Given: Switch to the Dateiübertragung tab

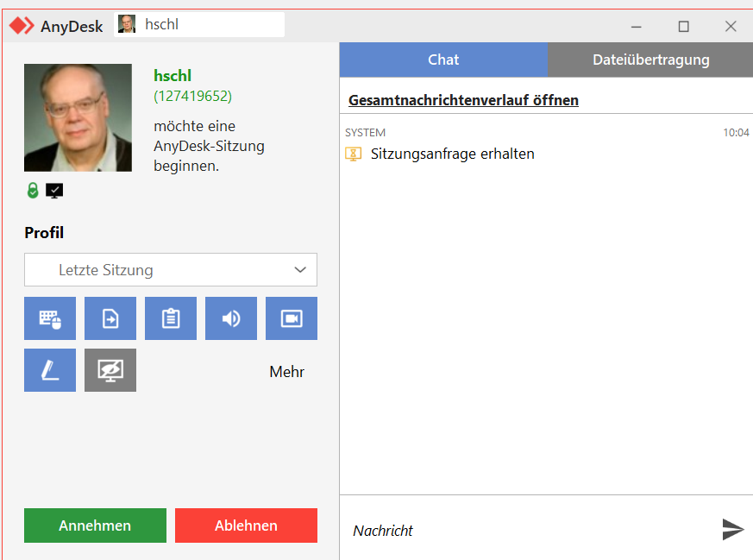Looking at the screenshot, I should 650,60.
